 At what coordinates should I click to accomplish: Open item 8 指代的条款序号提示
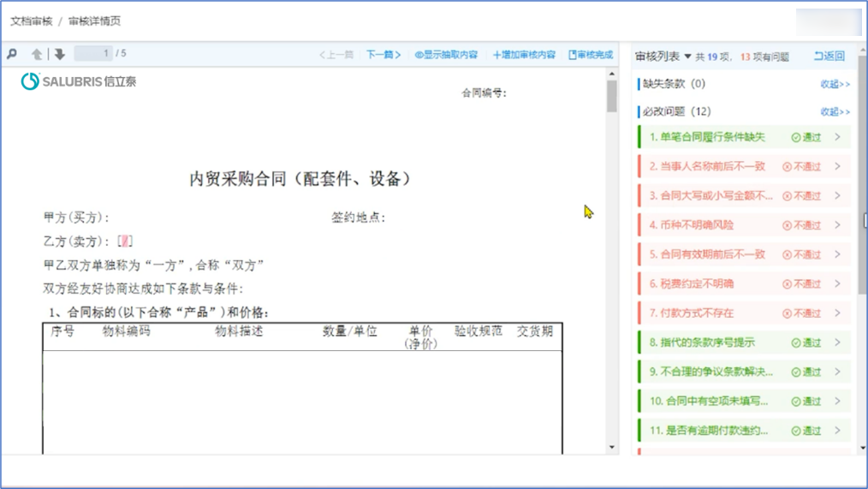(744, 343)
